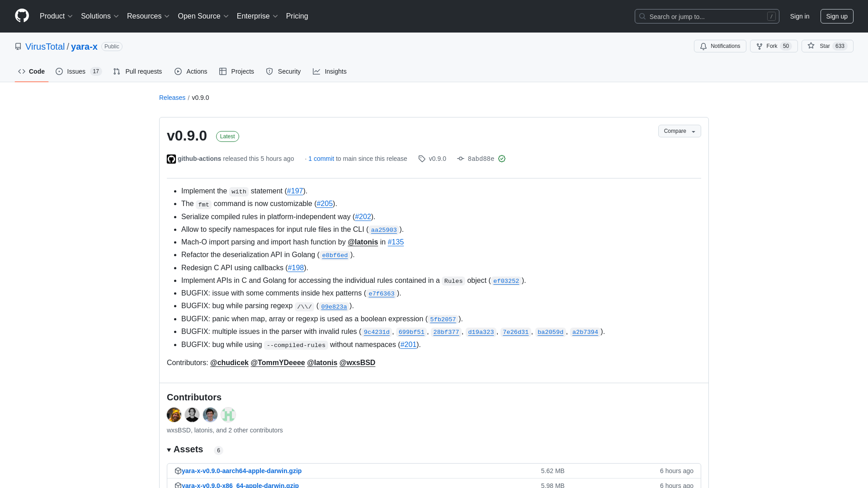Open the Projects tab

tap(236, 71)
